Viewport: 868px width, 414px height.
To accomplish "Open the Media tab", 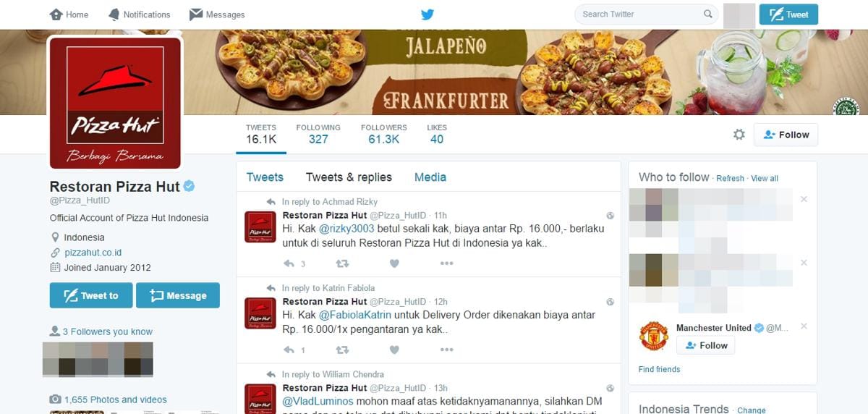I will pyautogui.click(x=430, y=177).
